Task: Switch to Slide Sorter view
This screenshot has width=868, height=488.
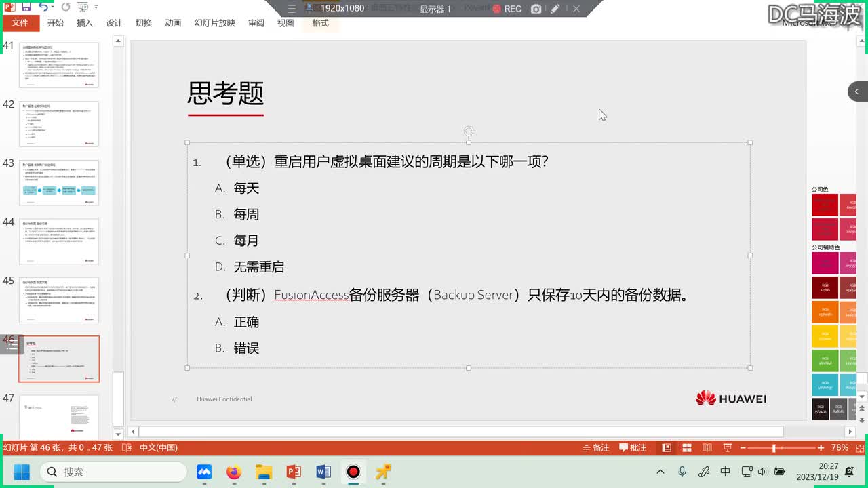Action: coord(687,448)
